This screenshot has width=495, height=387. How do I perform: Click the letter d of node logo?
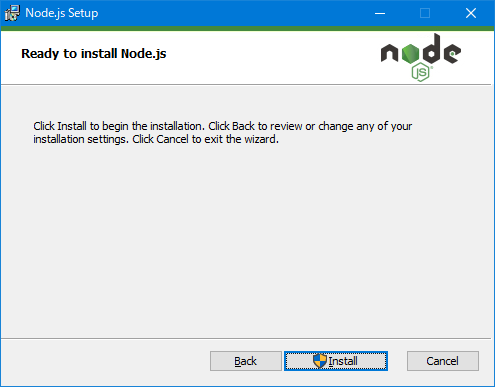(x=431, y=49)
